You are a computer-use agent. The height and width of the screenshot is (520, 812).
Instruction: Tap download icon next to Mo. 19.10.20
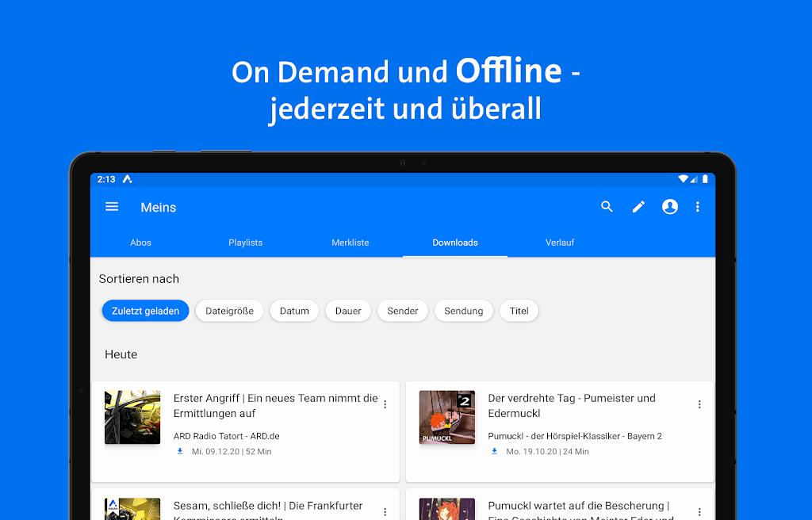pyautogui.click(x=495, y=451)
